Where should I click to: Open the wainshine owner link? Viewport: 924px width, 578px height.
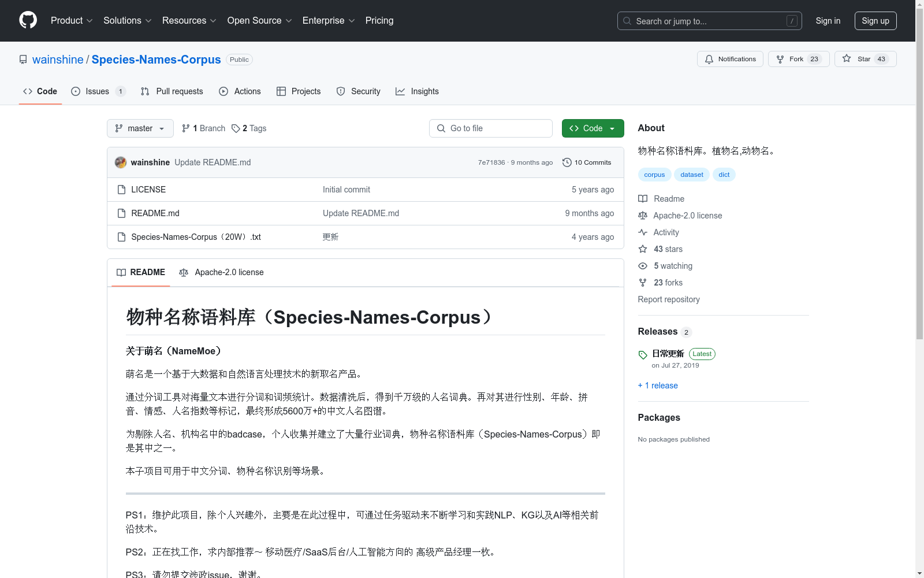[58, 60]
